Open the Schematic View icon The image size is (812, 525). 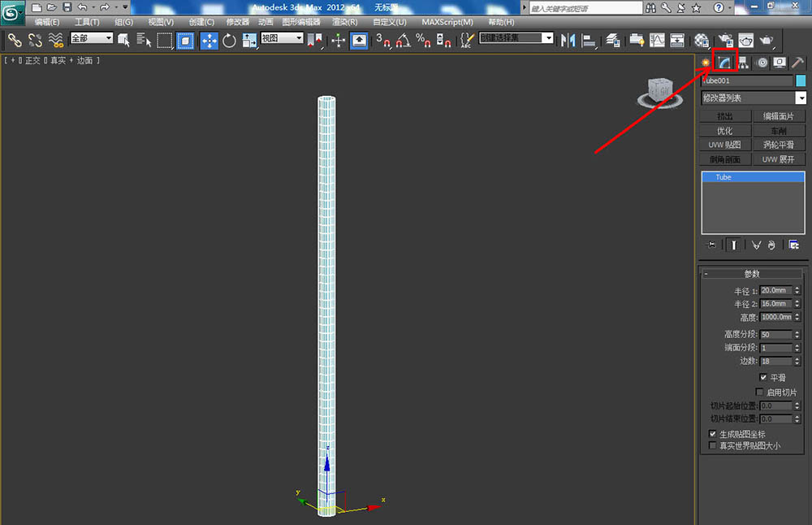[677, 41]
